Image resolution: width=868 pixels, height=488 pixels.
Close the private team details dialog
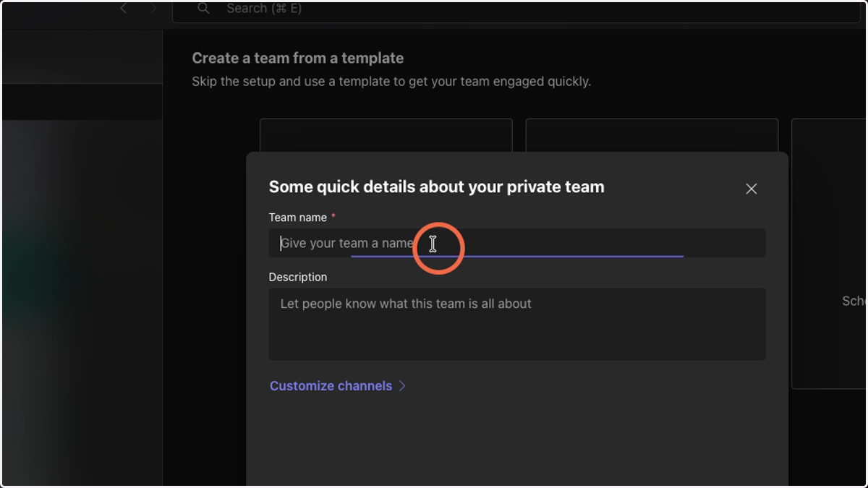click(x=752, y=189)
